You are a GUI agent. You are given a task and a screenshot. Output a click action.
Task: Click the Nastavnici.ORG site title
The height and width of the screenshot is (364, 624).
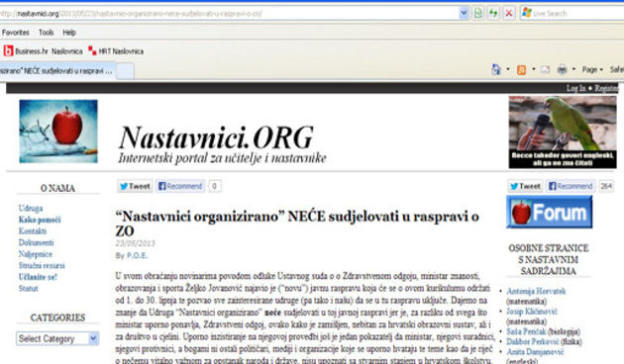pos(217,137)
